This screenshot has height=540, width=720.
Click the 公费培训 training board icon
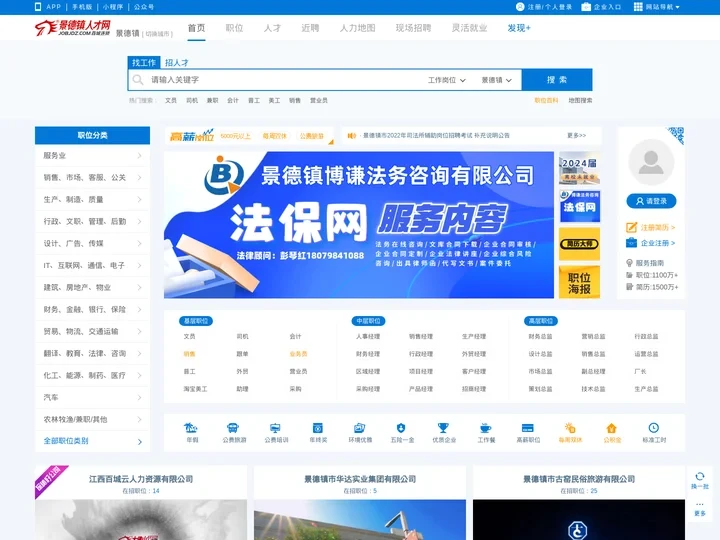tap(275, 428)
